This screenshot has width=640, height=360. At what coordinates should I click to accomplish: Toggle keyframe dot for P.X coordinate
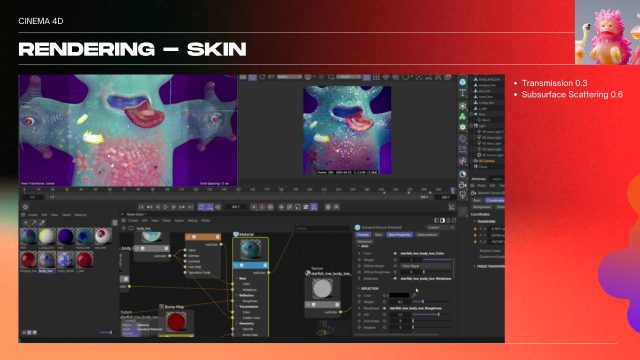(475, 229)
